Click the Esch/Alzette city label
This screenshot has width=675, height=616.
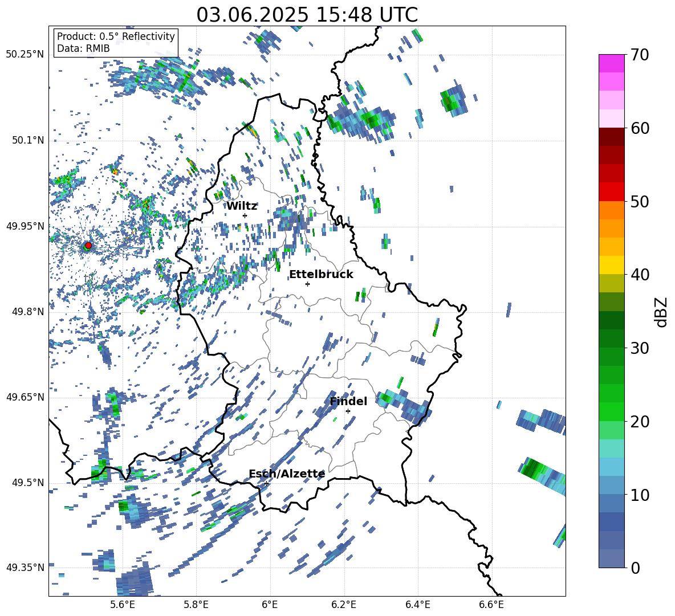pos(287,474)
